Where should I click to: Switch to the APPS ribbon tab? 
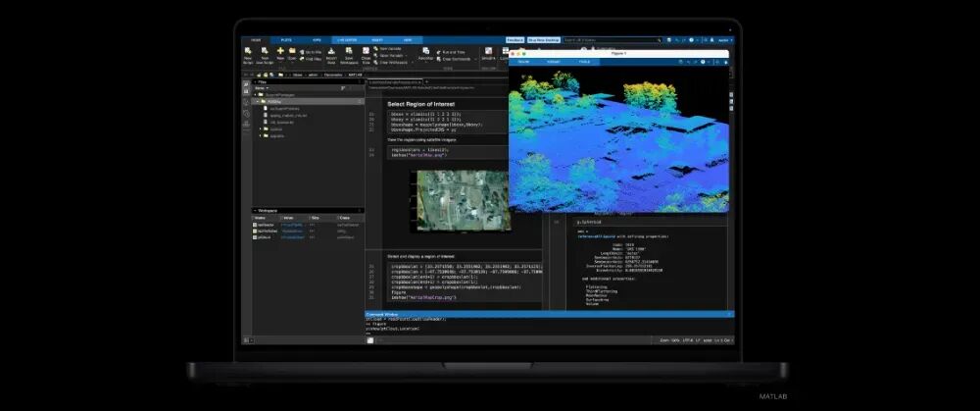(x=317, y=40)
